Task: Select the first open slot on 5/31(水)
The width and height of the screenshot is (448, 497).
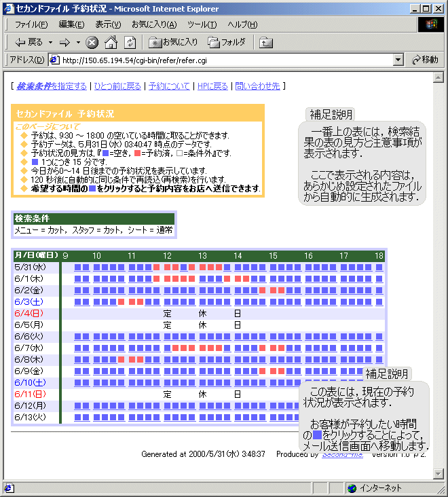Action: [77, 268]
